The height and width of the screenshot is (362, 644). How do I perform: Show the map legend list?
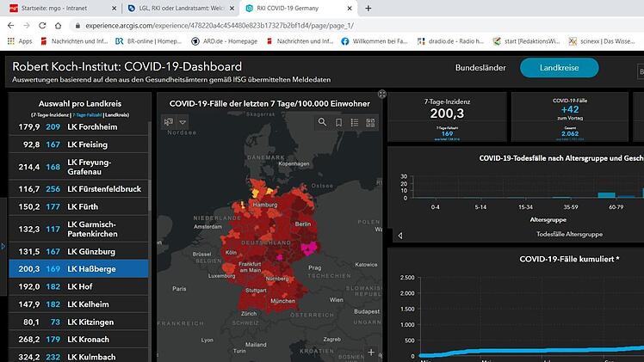click(x=355, y=122)
